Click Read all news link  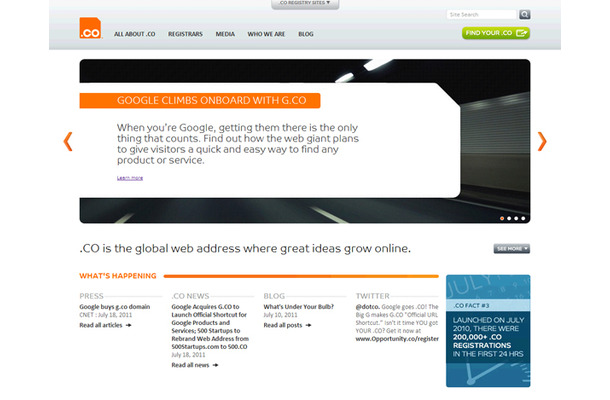(195, 365)
